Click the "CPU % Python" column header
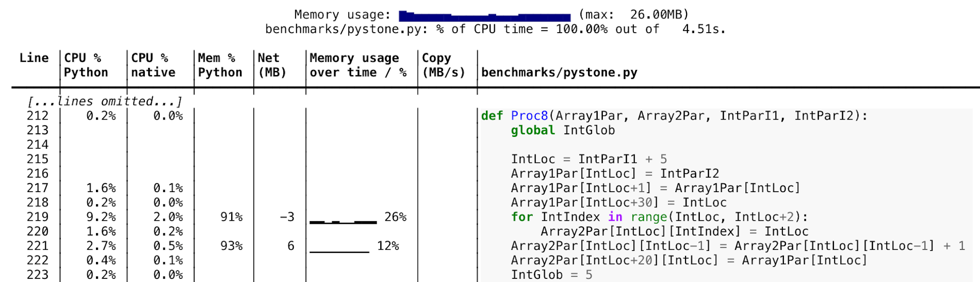The image size is (980, 282). 86,65
